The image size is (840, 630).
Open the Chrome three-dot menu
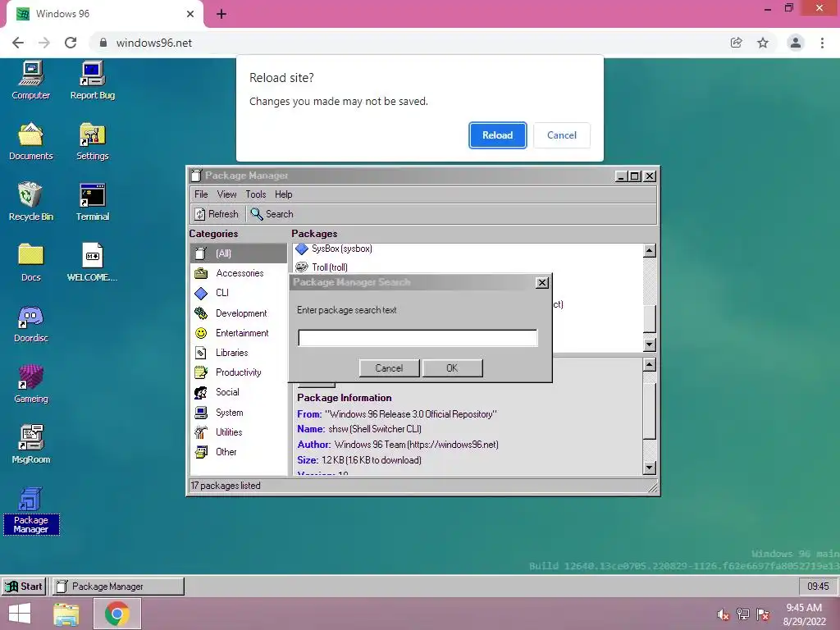point(822,43)
